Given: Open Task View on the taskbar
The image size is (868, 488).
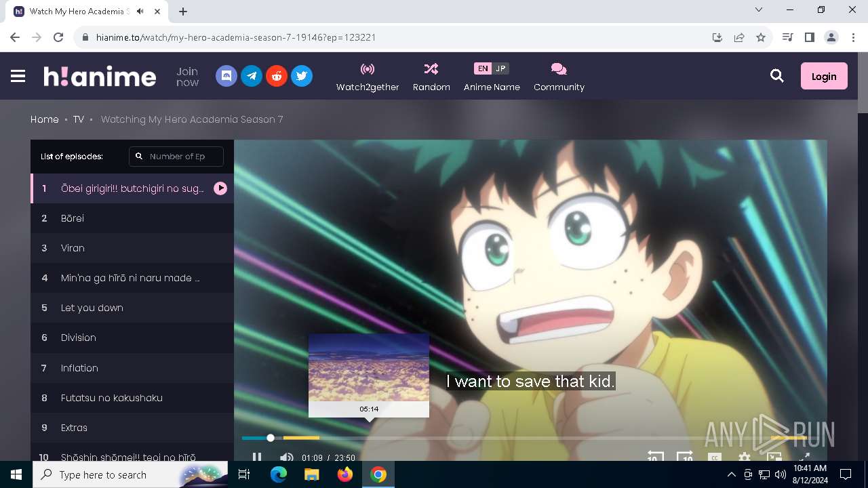Looking at the screenshot, I should [x=244, y=474].
